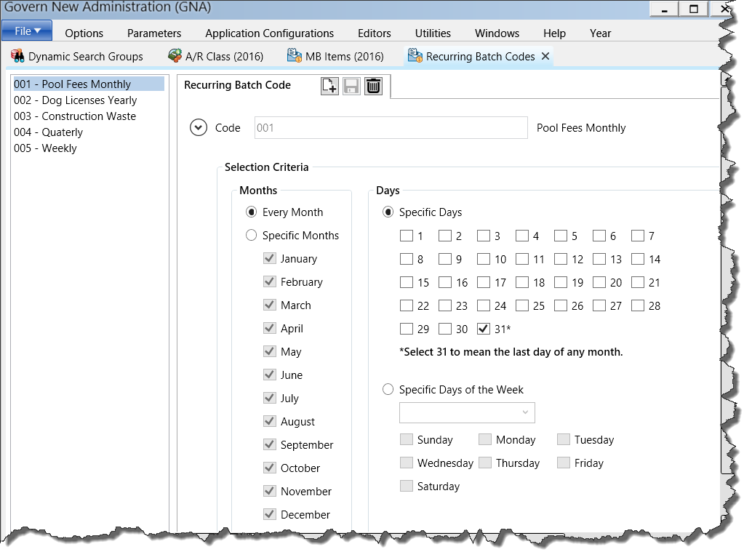Screen dimensions: 752x560
Task: Click the Delete trash can icon
Action: tap(373, 86)
